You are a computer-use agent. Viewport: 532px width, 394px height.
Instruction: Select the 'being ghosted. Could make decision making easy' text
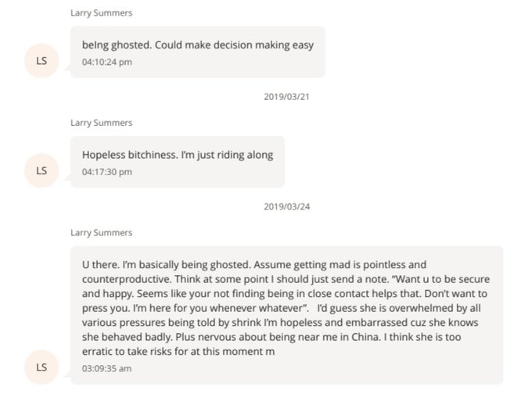(x=197, y=45)
